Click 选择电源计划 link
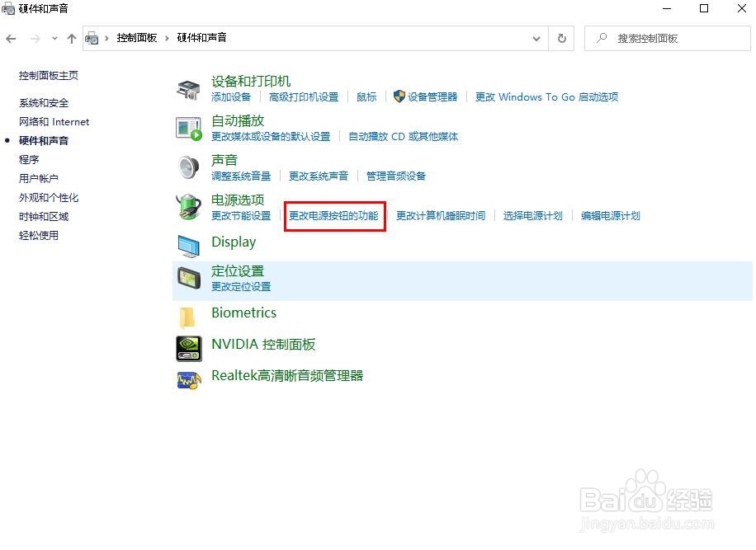This screenshot has width=756, height=550. pos(533,216)
